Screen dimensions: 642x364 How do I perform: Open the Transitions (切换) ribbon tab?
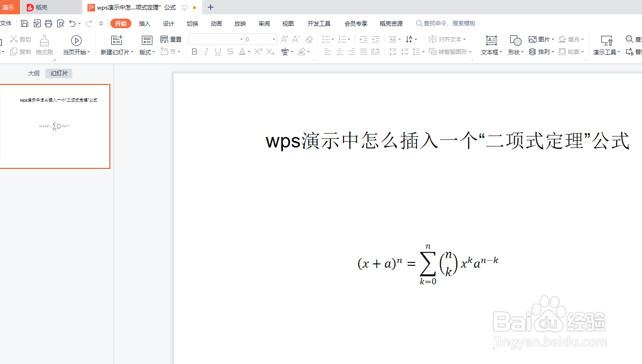[x=193, y=23]
